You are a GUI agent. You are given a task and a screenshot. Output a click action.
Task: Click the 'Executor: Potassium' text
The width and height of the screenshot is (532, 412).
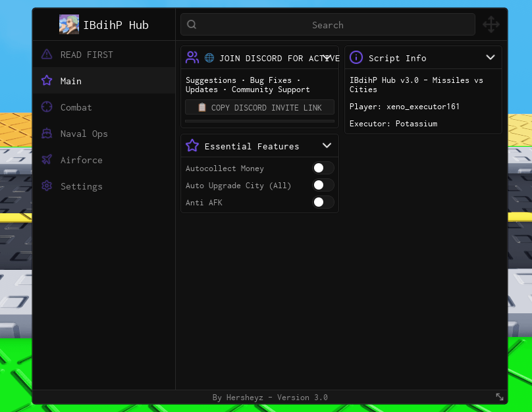tap(393, 124)
